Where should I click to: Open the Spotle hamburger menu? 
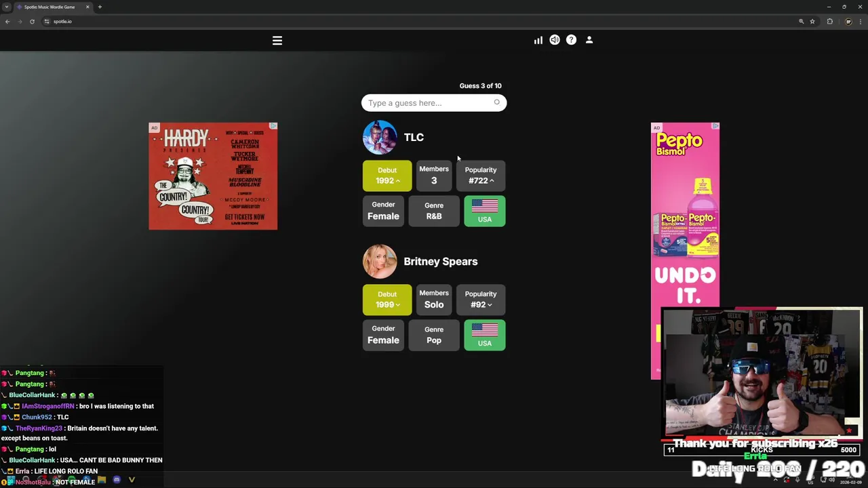[x=277, y=41]
